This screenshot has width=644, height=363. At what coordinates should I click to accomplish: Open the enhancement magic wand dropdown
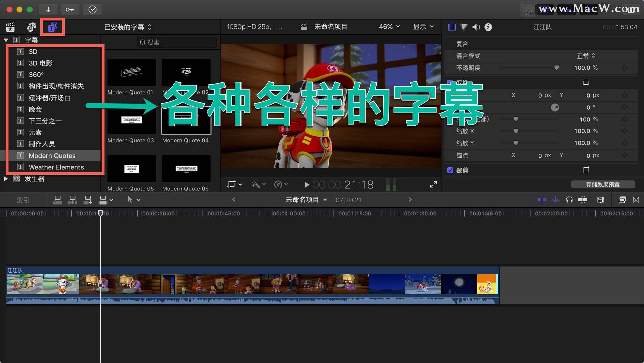click(x=259, y=184)
